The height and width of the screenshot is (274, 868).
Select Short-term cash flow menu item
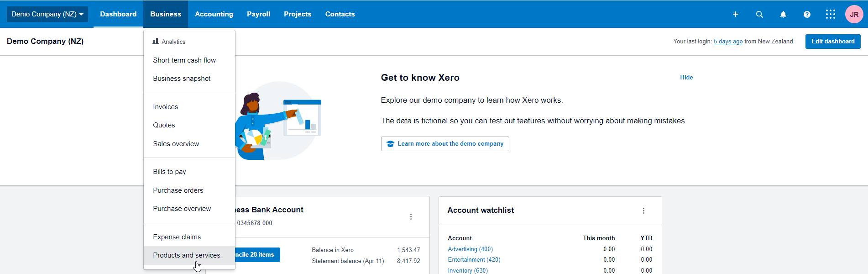click(x=189, y=60)
